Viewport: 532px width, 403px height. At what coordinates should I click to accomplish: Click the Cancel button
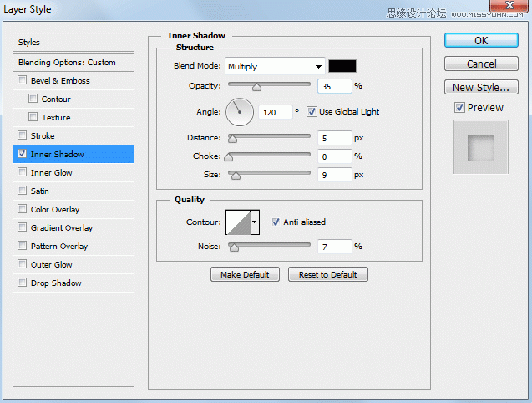pyautogui.click(x=481, y=64)
